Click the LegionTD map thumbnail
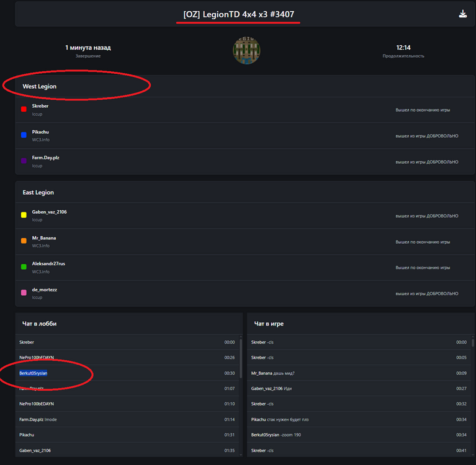 coord(246,50)
